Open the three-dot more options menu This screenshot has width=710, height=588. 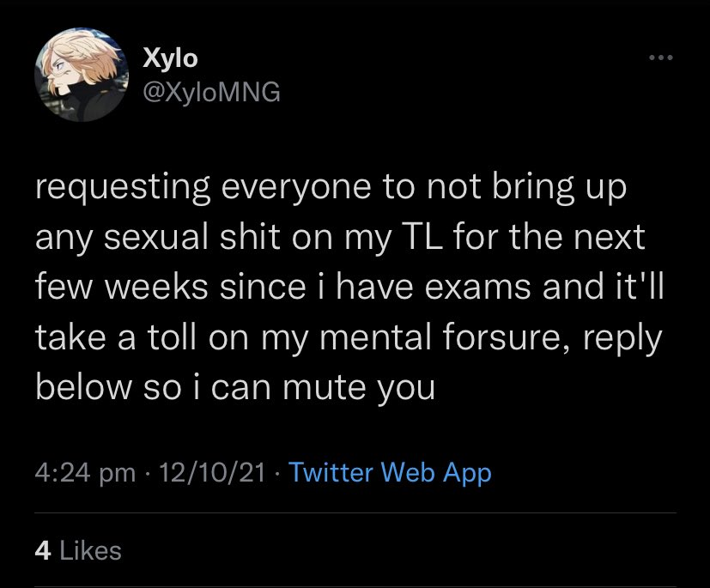click(658, 58)
